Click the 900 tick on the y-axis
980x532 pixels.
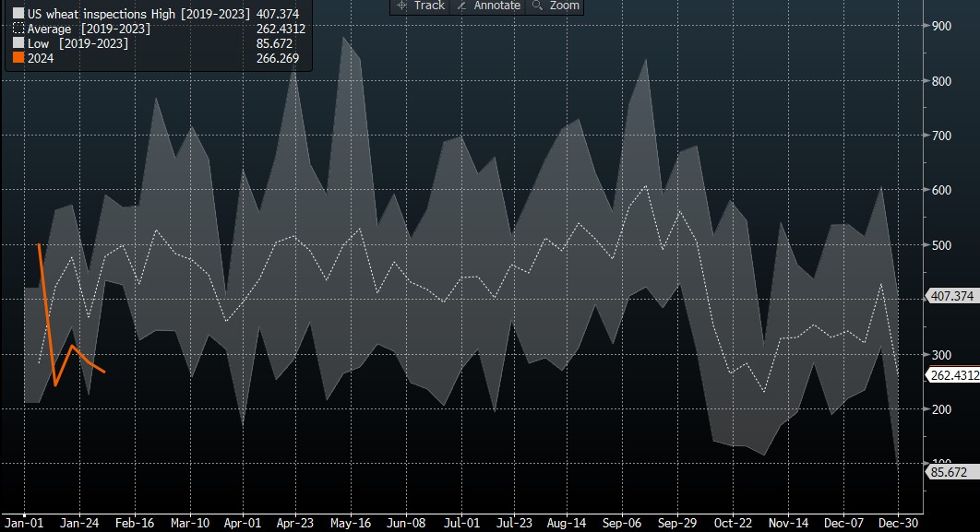pyautogui.click(x=943, y=26)
